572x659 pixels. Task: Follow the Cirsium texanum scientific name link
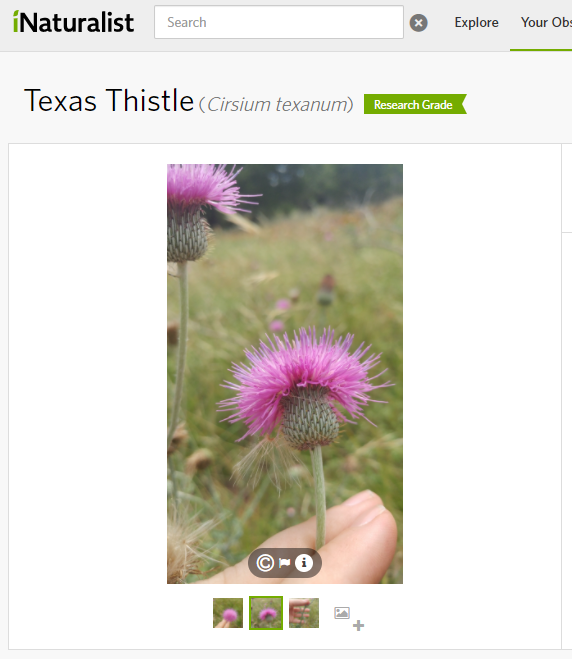tap(280, 104)
